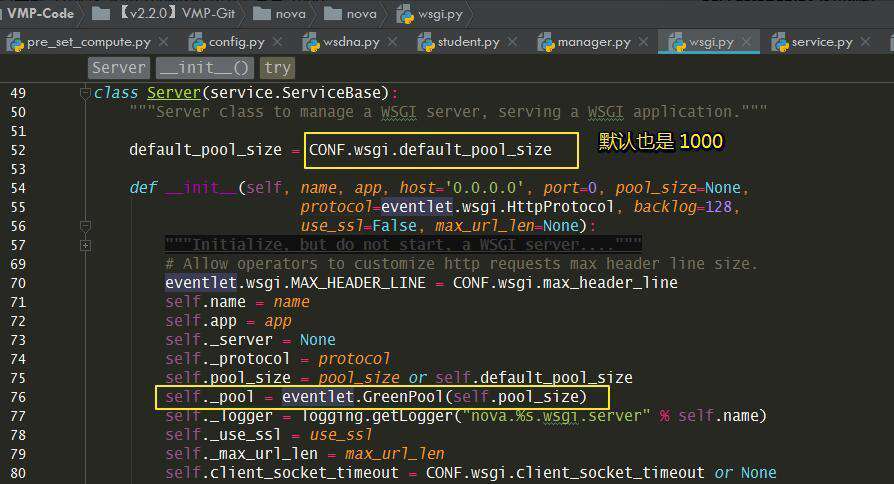This screenshot has height=484, width=894.
Task: Click self._max_url_len on line 79
Action: coord(242,453)
